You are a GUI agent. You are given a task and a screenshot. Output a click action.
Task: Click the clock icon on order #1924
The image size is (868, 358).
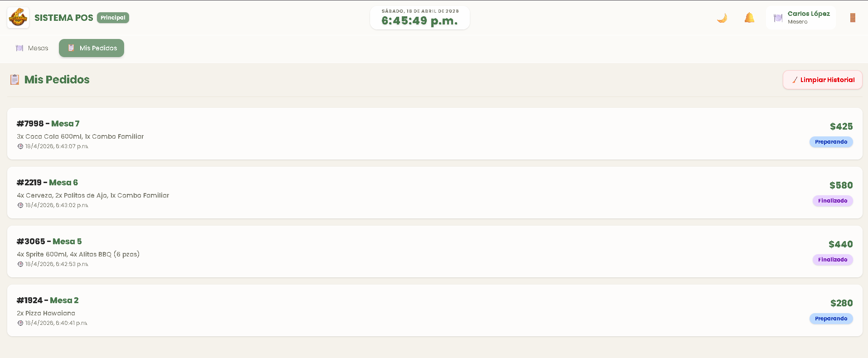(x=20, y=323)
